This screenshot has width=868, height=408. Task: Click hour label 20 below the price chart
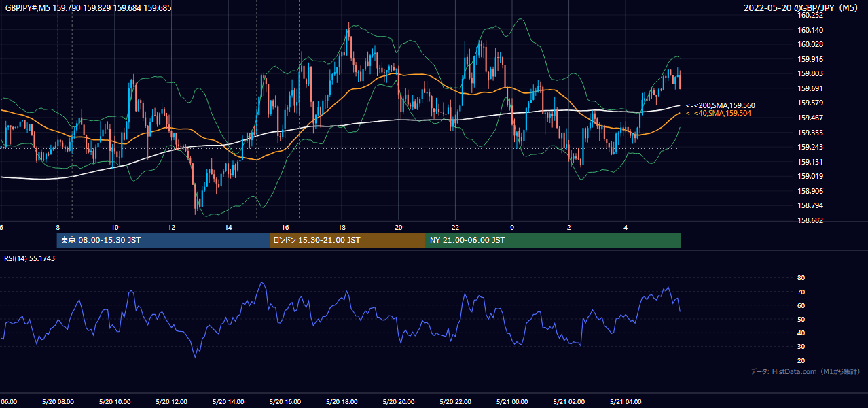coord(399,227)
